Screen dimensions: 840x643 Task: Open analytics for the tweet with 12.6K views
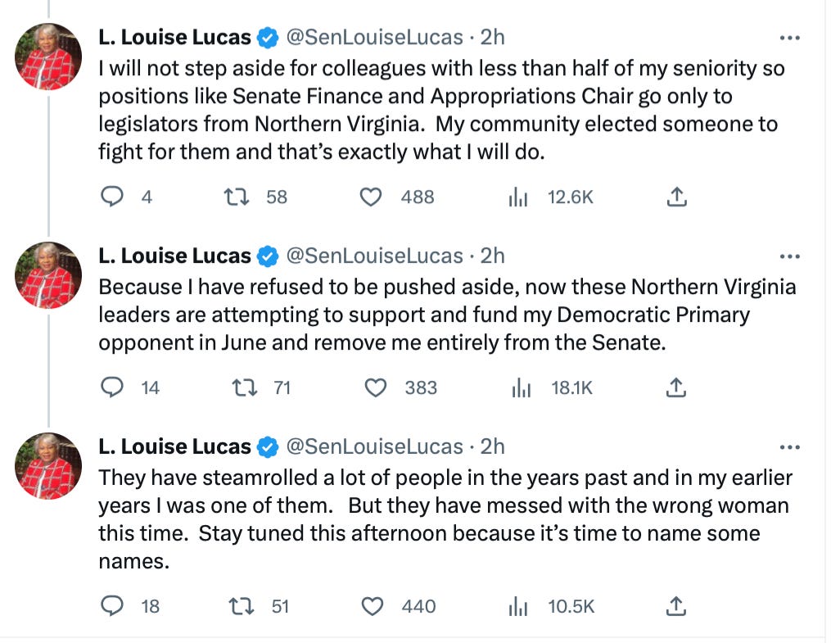(518, 197)
